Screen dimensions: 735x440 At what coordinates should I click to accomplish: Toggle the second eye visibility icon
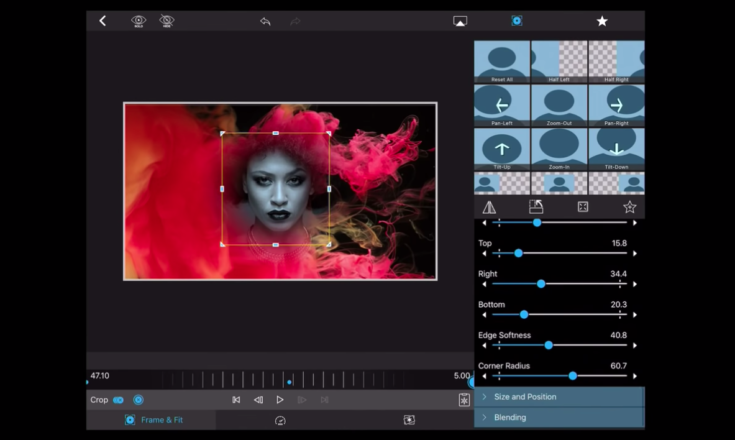pos(167,21)
